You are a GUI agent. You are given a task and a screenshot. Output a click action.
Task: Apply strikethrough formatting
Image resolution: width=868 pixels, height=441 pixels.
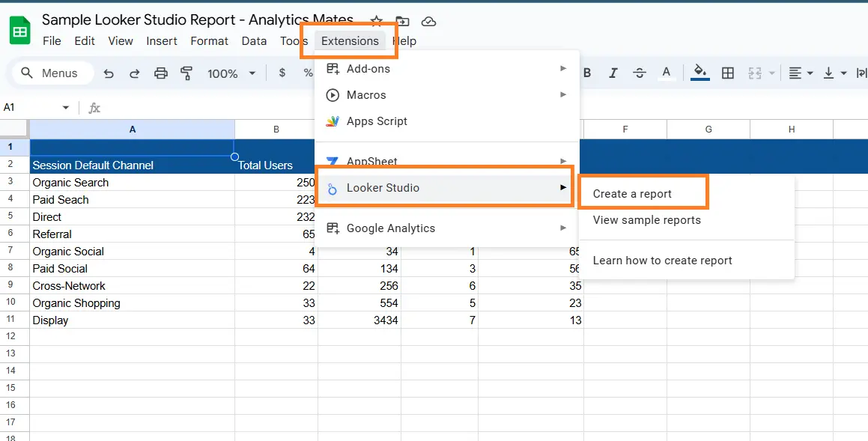(640, 73)
